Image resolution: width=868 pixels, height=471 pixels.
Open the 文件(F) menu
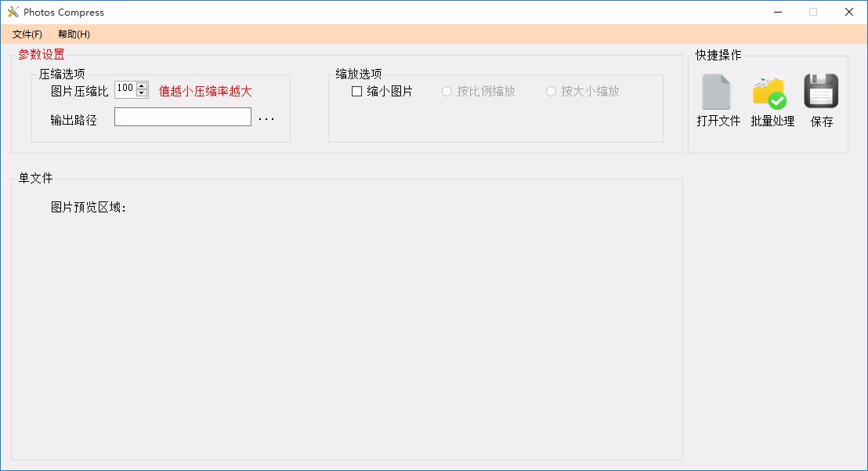(26, 34)
